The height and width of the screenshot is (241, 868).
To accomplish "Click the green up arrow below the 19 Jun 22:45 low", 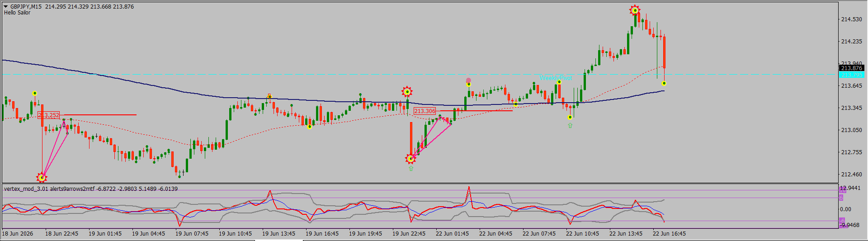I will point(411,168).
